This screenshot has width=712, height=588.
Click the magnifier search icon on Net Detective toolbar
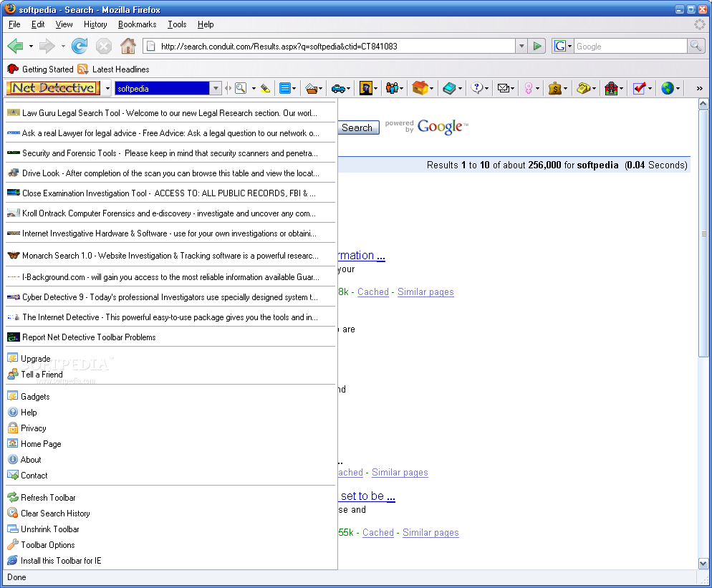click(x=241, y=89)
